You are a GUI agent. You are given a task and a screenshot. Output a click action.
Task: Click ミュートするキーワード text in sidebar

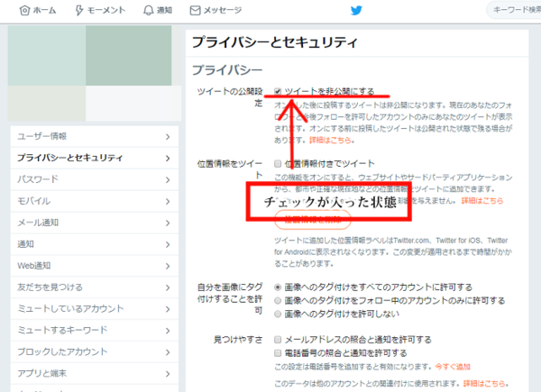[62, 331]
